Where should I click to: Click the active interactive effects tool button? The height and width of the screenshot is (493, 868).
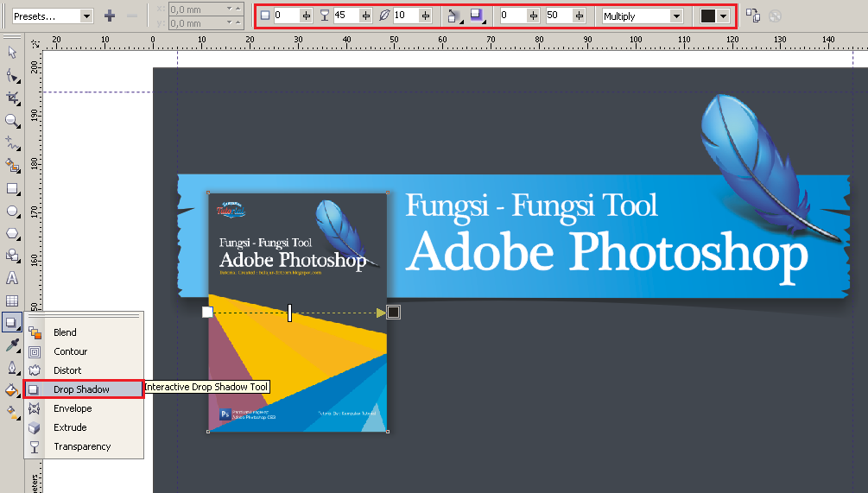coord(11,322)
